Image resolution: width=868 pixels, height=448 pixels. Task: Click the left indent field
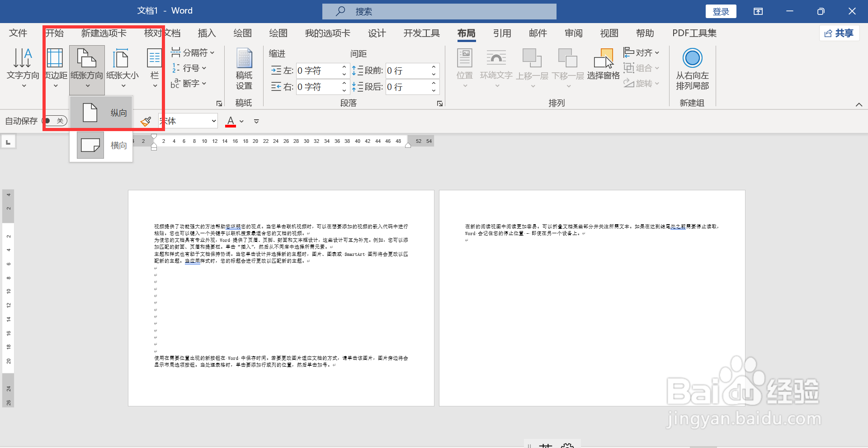[318, 71]
